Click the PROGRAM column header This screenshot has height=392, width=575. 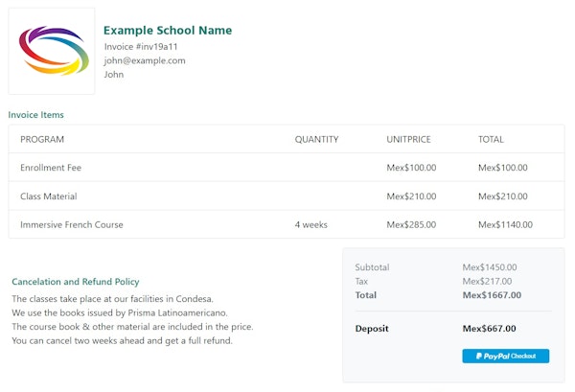tap(42, 139)
